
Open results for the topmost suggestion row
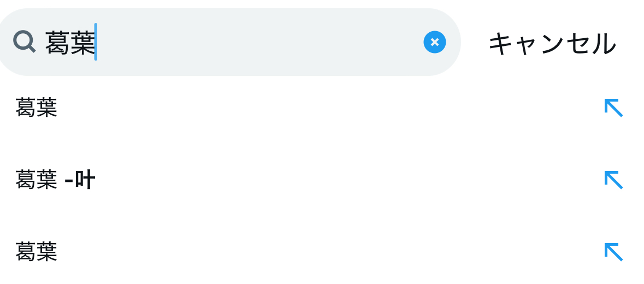(273, 108)
